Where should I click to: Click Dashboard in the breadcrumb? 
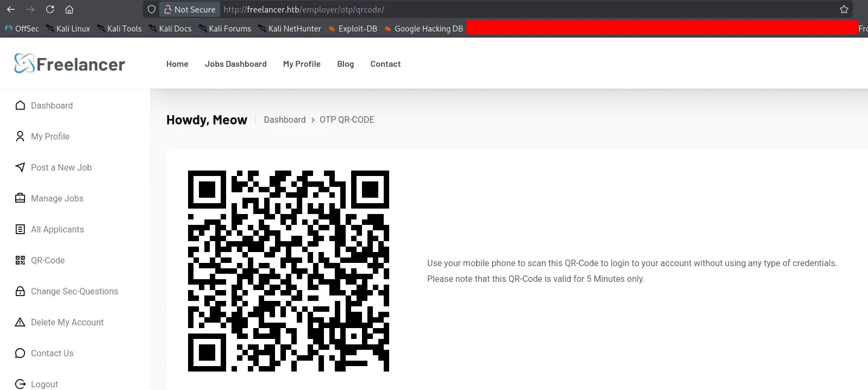[x=285, y=119]
